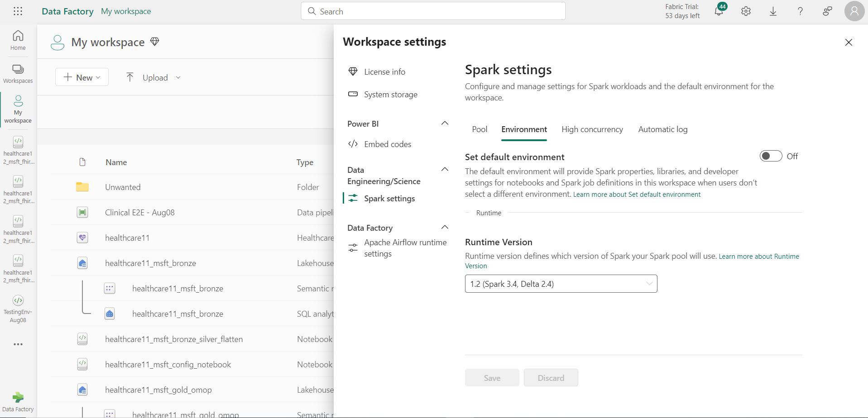The height and width of the screenshot is (418, 868).
Task: Click the Save button
Action: coord(492,378)
